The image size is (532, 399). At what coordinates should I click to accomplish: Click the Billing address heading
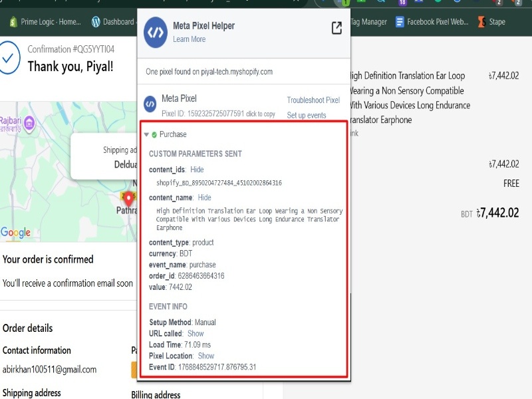pyautogui.click(x=156, y=394)
